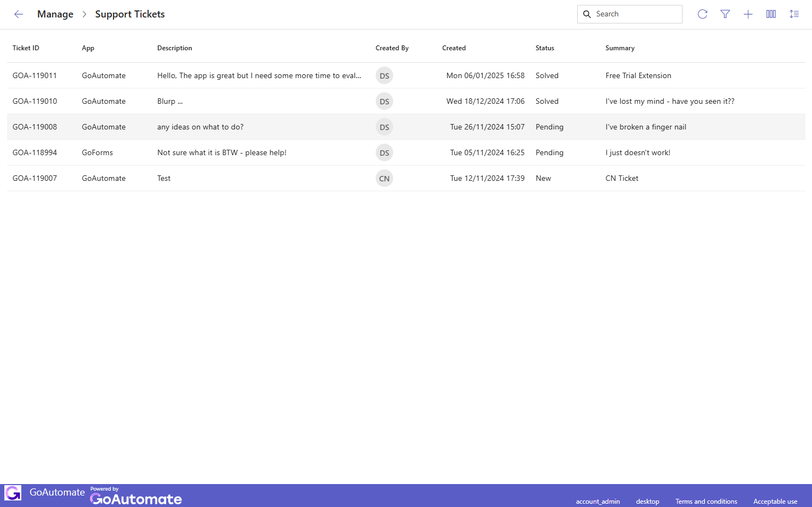Open the column chooser icon
Screen dimensions: 812x507
(771, 14)
